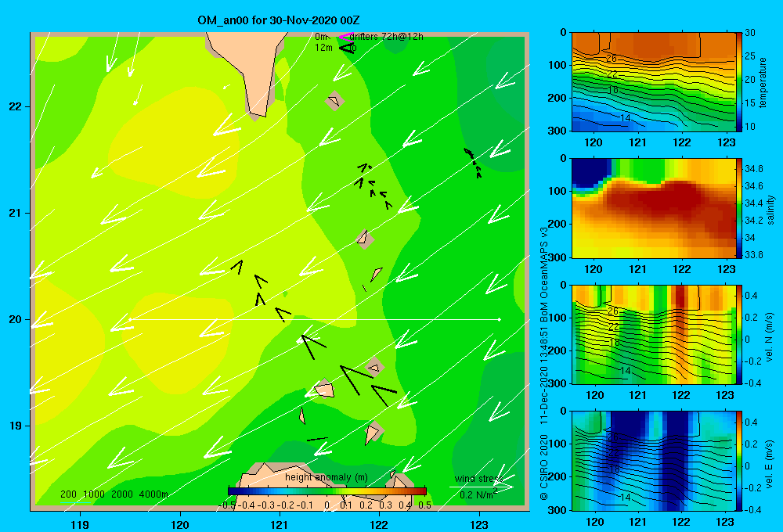The height and width of the screenshot is (532, 783).
Task: Click the vertical CSIRO BoM OceanMAPS v3 credit text
Action: (x=544, y=363)
